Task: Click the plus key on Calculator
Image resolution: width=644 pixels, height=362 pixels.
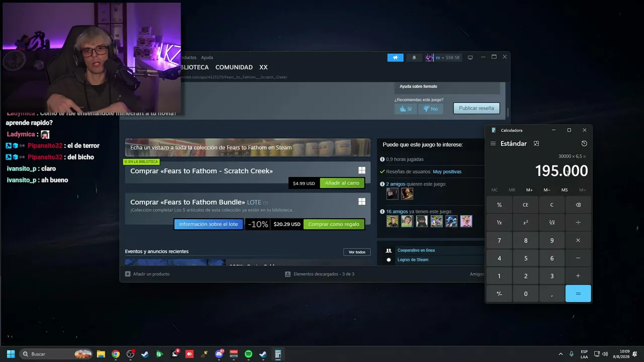Action: pos(578,276)
